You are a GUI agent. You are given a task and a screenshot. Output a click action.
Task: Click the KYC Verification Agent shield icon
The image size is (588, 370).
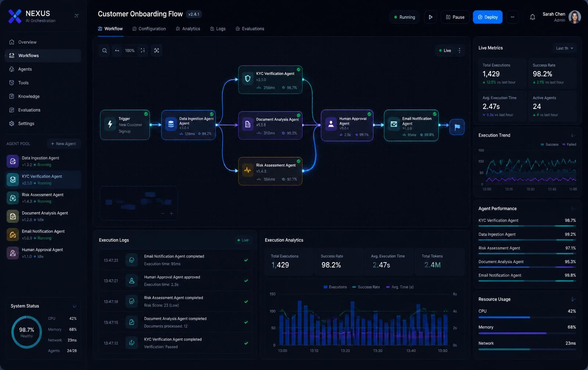pyautogui.click(x=248, y=79)
